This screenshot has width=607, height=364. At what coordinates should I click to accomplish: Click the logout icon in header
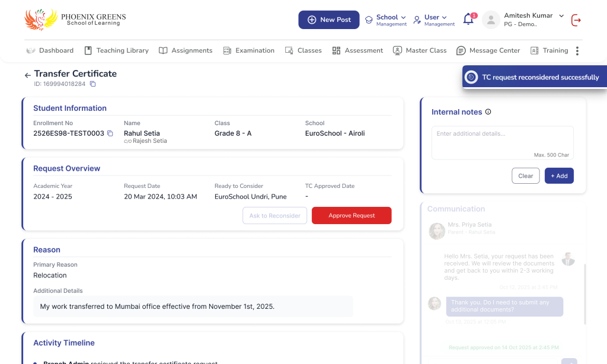[576, 20]
